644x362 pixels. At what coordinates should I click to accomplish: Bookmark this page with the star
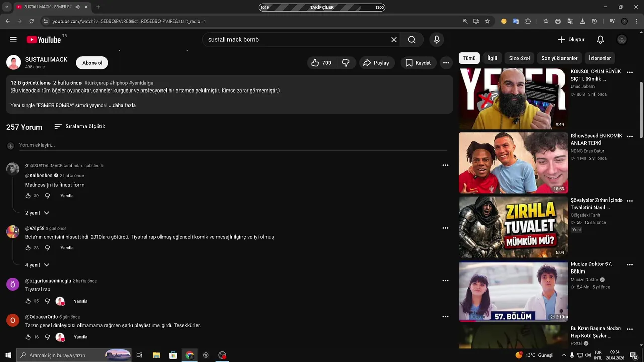[x=487, y=21]
